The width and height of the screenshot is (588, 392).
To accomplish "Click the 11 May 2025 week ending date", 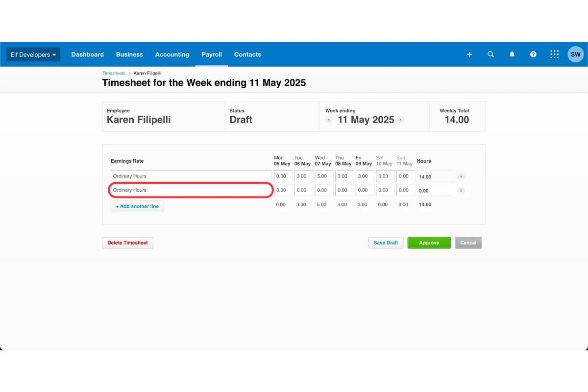I will click(366, 120).
